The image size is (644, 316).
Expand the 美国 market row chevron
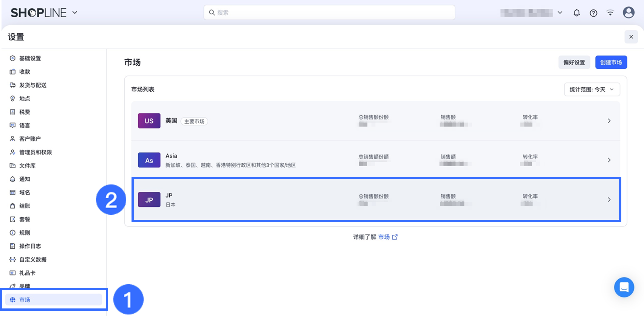point(609,121)
